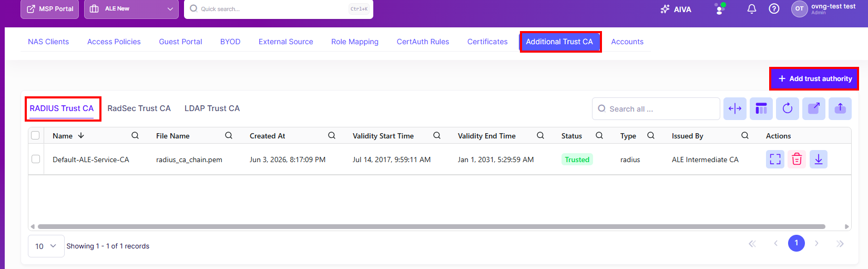Viewport: 868px width, 269px height.
Task: Download the Default-ALE-Service-CA certificate
Action: tap(818, 159)
